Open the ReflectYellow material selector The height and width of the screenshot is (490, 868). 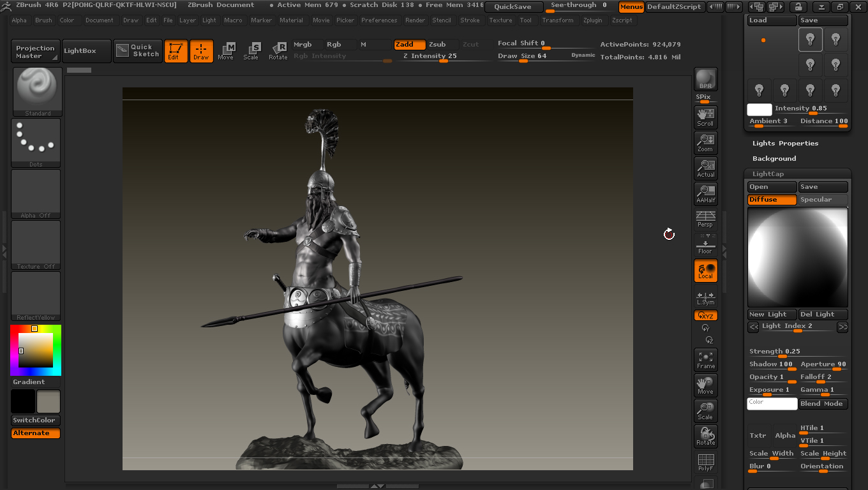pyautogui.click(x=36, y=296)
